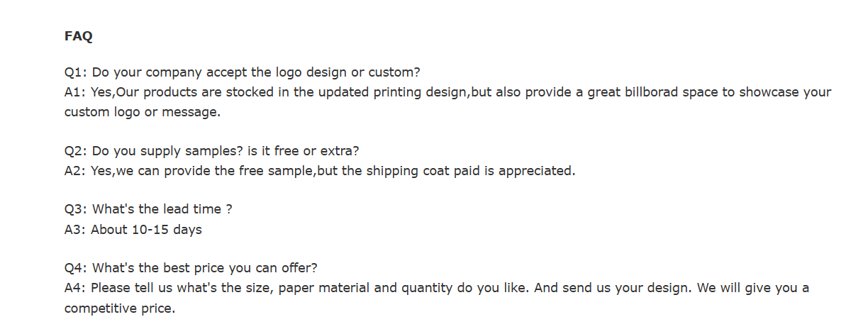Click the A4 label before "Please tell us"
868x334 pixels.
75,289
